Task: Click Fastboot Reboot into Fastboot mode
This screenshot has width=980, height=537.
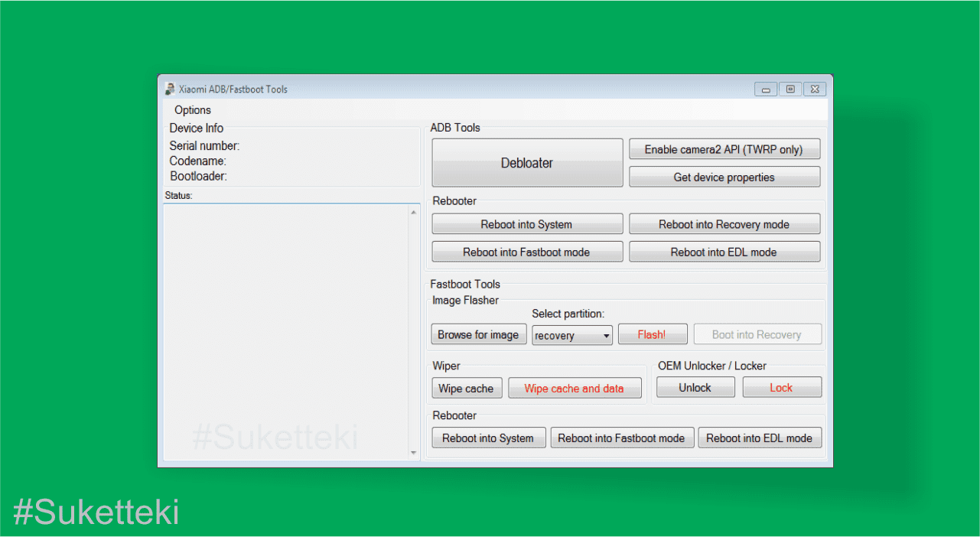Action: [x=621, y=438]
